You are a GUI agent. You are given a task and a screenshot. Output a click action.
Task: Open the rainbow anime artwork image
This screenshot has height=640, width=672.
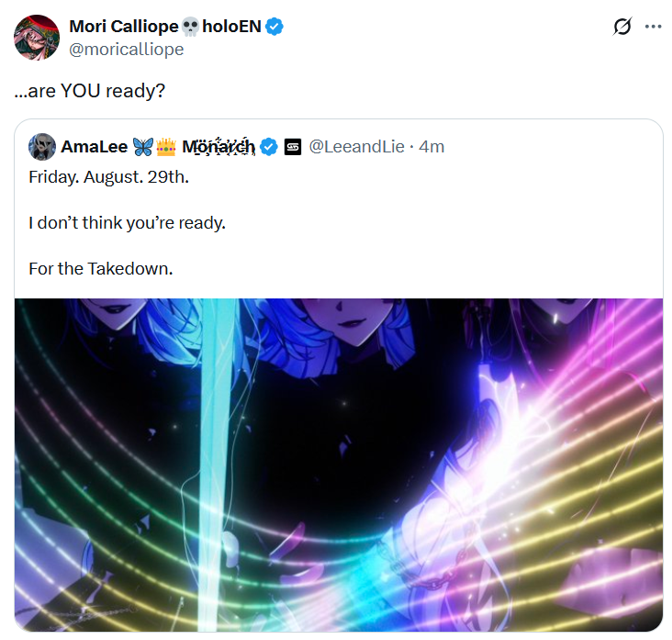[339, 466]
